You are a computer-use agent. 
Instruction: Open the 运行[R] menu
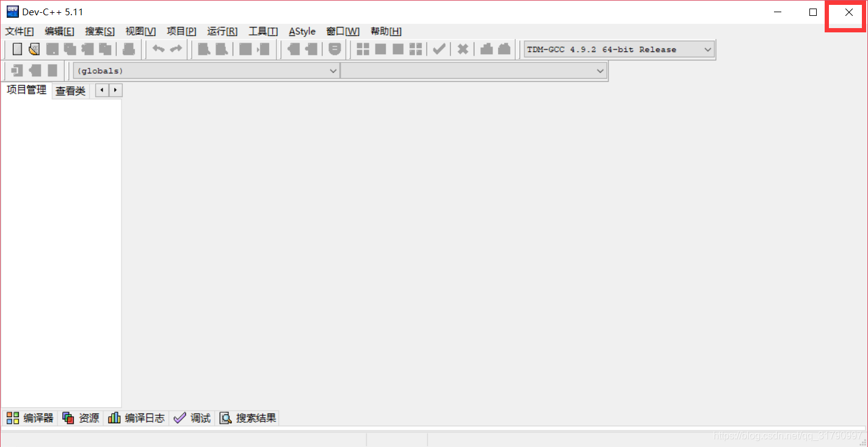(222, 31)
